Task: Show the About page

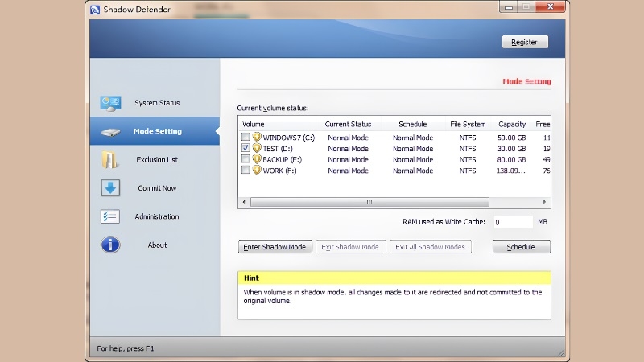Action: pyautogui.click(x=155, y=245)
